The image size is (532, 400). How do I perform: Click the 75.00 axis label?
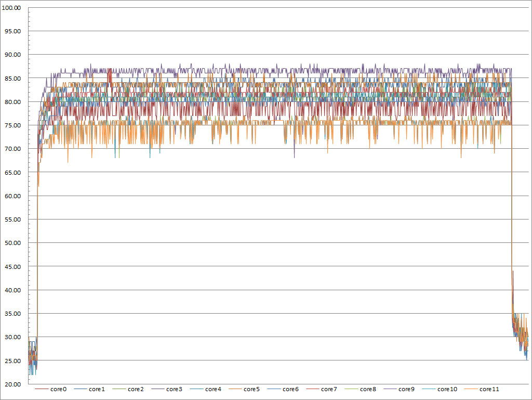(12, 125)
